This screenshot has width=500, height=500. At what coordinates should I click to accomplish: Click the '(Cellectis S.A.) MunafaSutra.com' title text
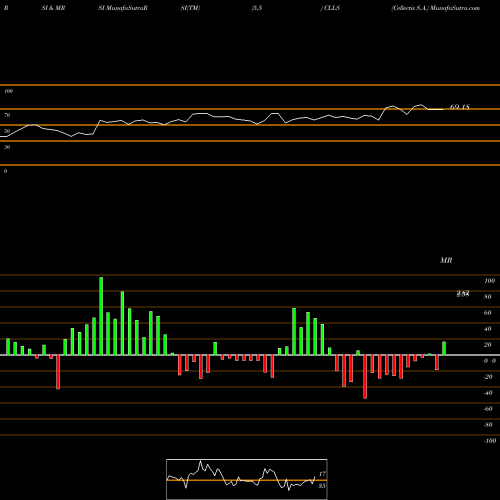coord(436,8)
